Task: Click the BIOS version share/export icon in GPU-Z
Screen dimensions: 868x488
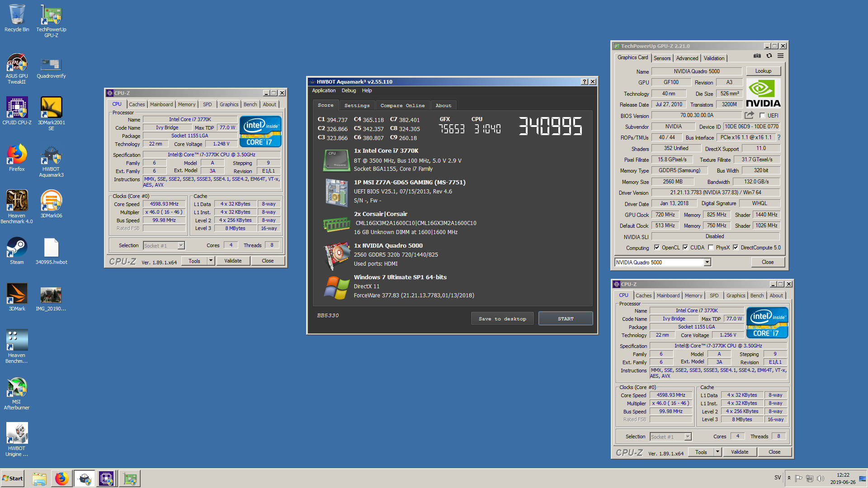Action: tap(750, 115)
